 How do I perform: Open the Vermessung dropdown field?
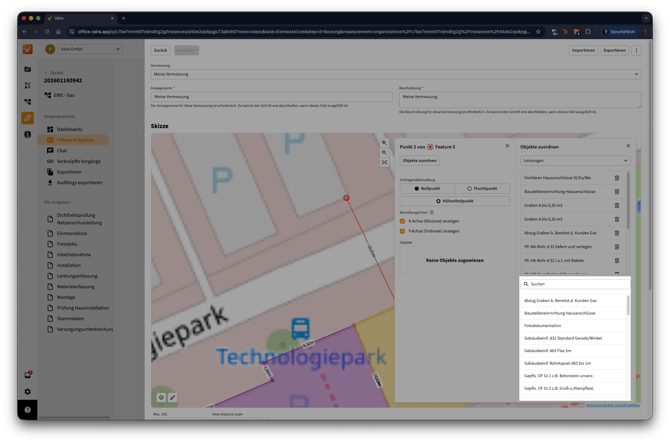[390, 75]
